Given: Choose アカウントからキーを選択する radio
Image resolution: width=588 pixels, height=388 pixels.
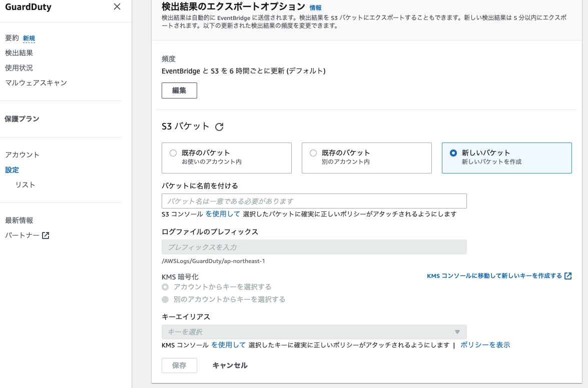Looking at the screenshot, I should pos(165,287).
